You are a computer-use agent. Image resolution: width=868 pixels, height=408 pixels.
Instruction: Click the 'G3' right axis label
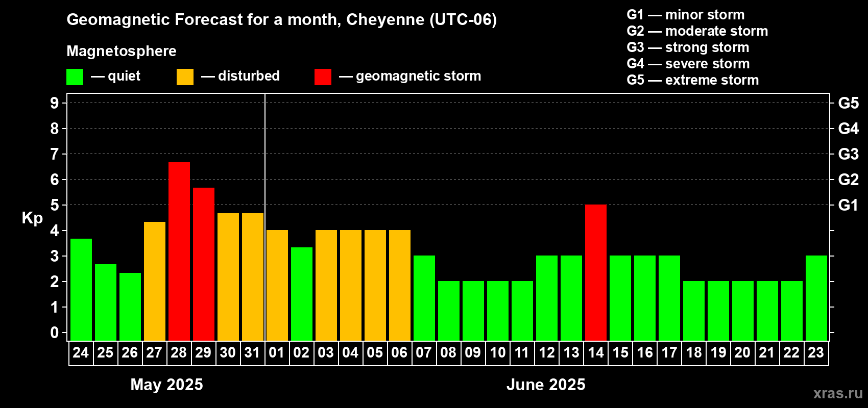pyautogui.click(x=849, y=154)
